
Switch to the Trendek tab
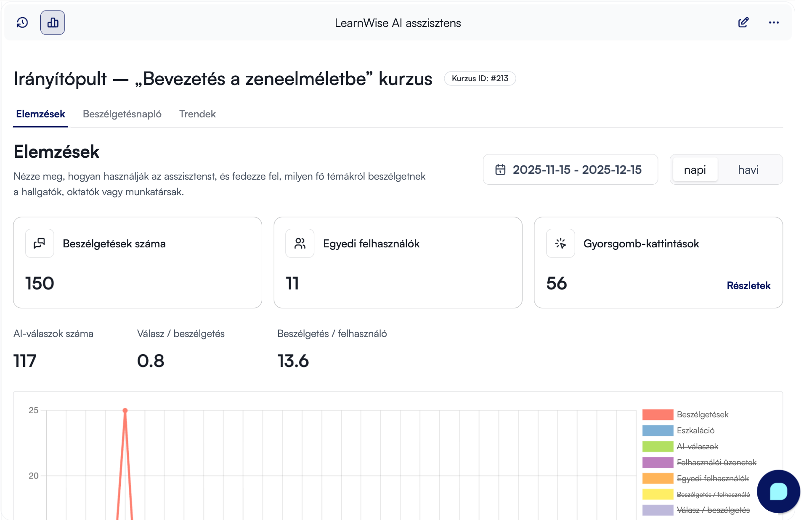pyautogui.click(x=197, y=114)
